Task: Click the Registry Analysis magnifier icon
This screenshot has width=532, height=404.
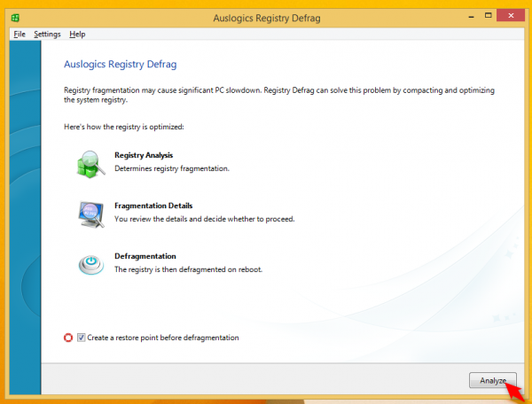Action: [90, 164]
